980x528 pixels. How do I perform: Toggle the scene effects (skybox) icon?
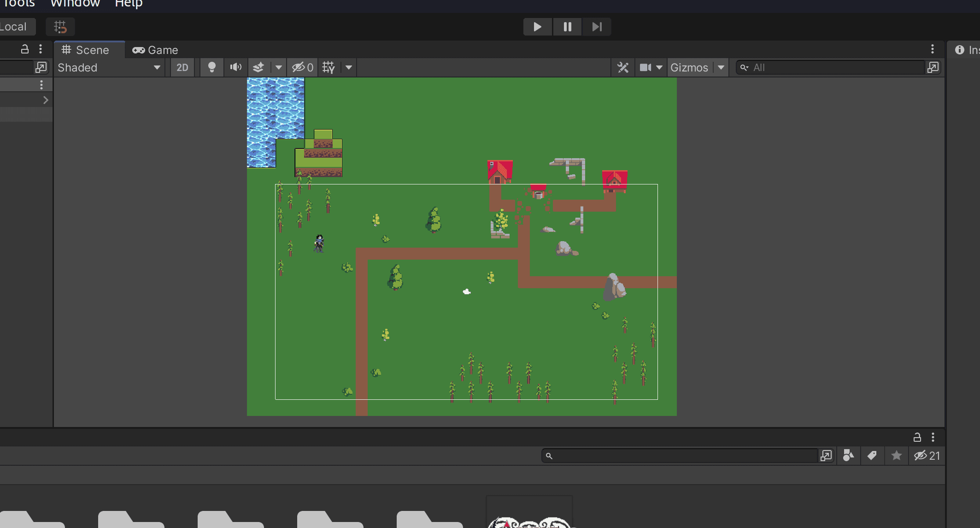[x=258, y=68]
